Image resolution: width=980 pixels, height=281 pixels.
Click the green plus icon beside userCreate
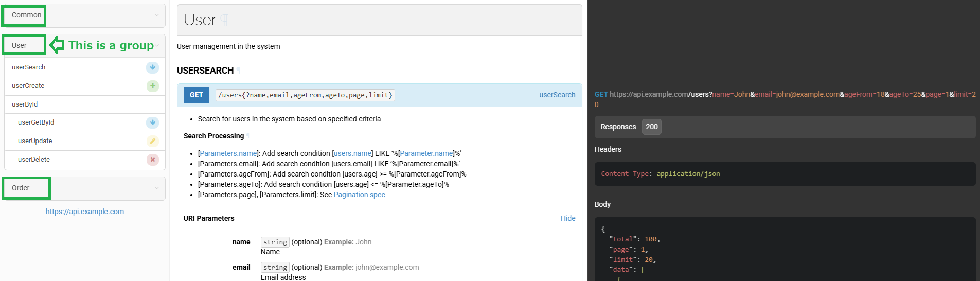coord(152,86)
